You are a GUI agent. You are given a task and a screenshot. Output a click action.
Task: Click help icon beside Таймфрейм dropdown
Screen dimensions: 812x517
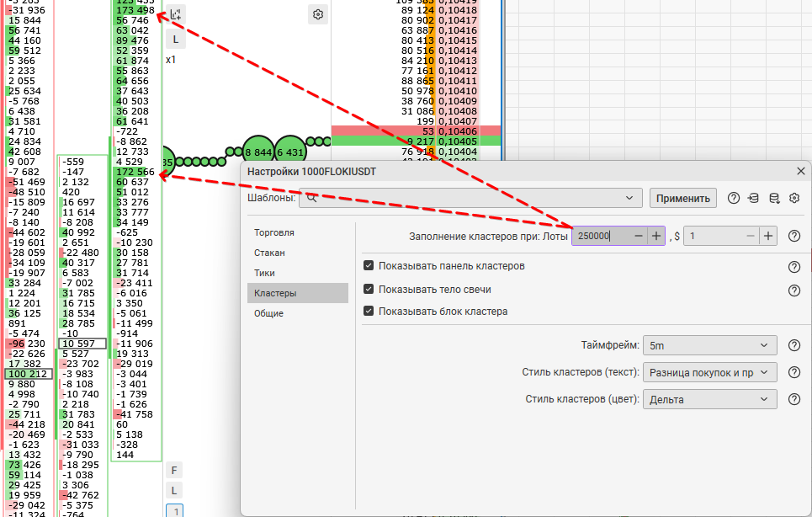pos(793,345)
